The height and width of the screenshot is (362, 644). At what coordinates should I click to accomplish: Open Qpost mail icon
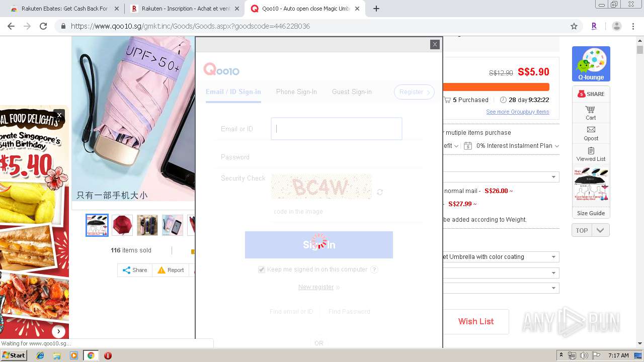point(591,134)
